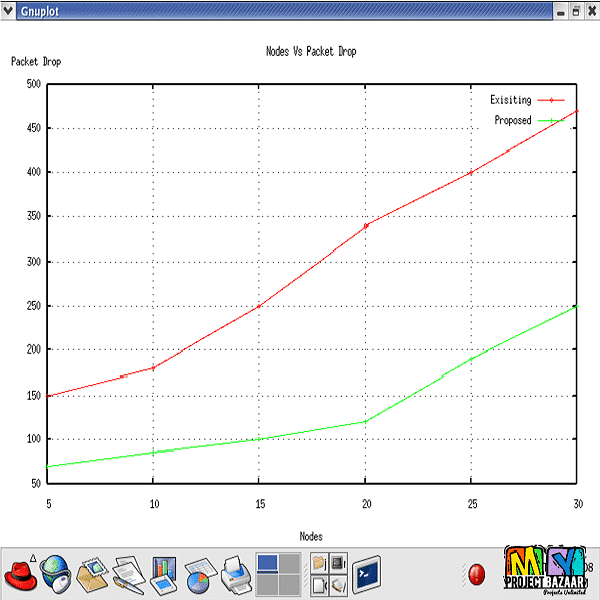
Task: Click the terminal window taskbar button
Action: (x=366, y=574)
